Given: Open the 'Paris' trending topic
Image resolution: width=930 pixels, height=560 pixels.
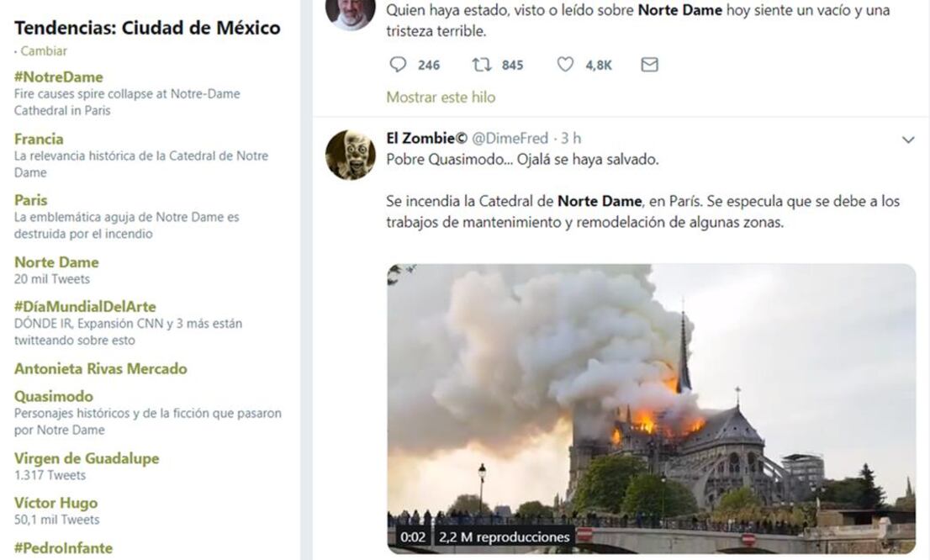Looking at the screenshot, I should [x=31, y=200].
